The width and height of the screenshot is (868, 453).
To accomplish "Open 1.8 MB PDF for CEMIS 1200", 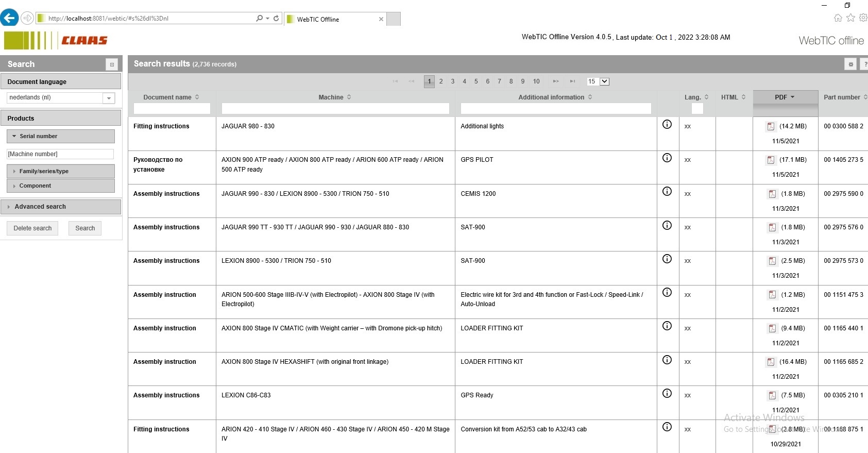I will 772,194.
